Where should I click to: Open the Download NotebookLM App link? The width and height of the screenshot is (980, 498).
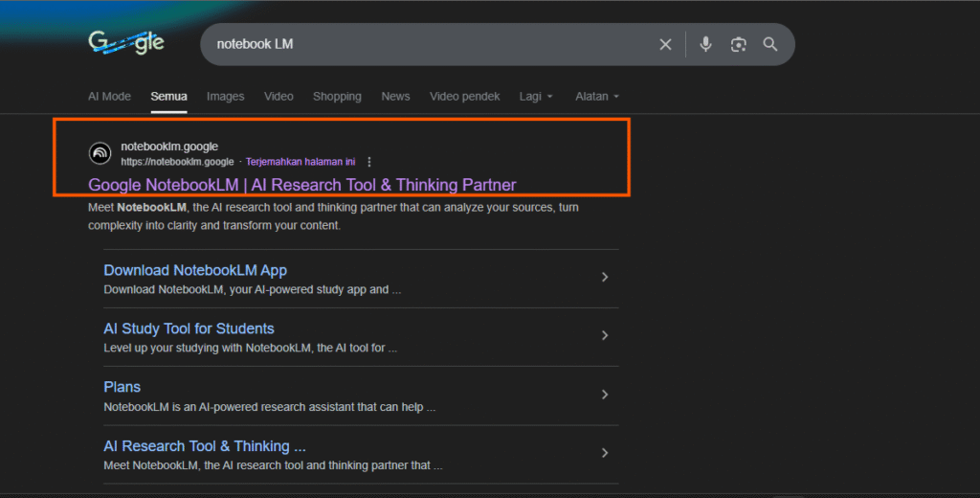coord(195,270)
